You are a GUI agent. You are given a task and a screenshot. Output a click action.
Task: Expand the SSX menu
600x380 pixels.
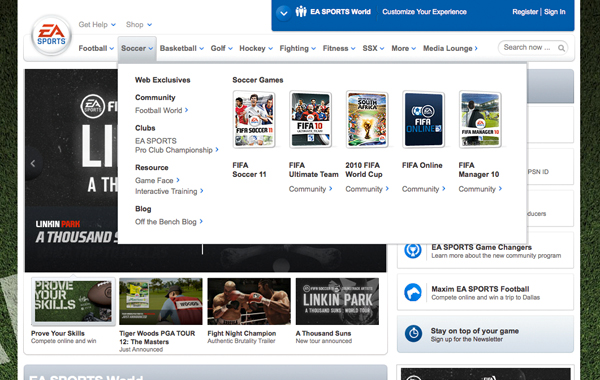pyautogui.click(x=373, y=48)
